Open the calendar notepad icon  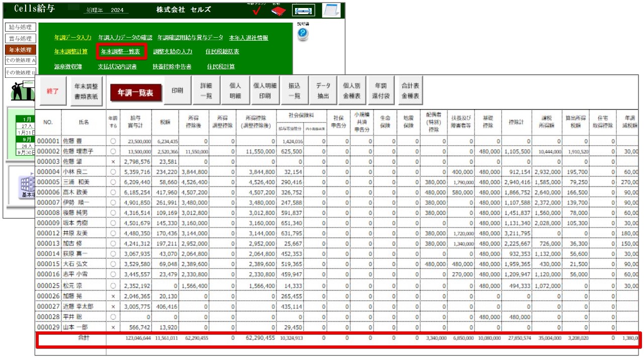(330, 10)
